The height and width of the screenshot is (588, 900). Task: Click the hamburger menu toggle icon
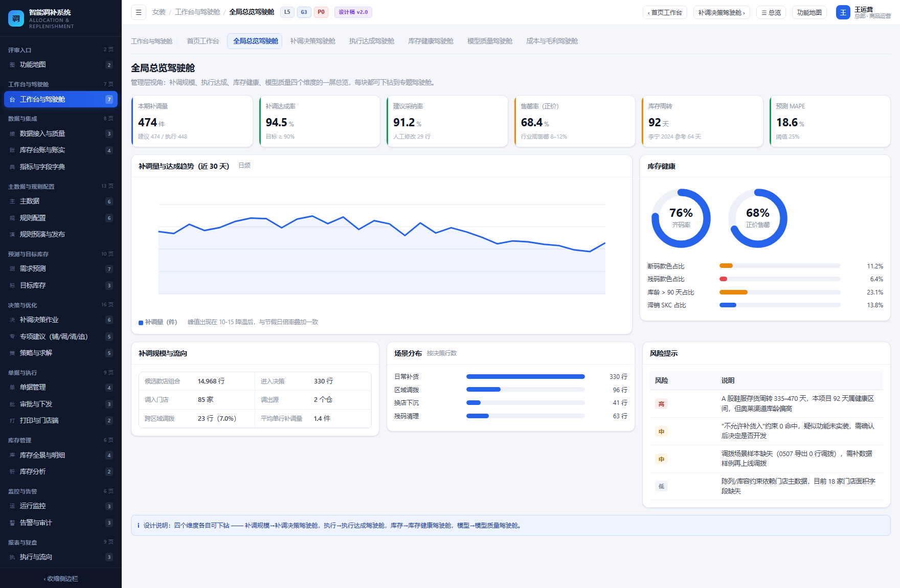tap(139, 12)
